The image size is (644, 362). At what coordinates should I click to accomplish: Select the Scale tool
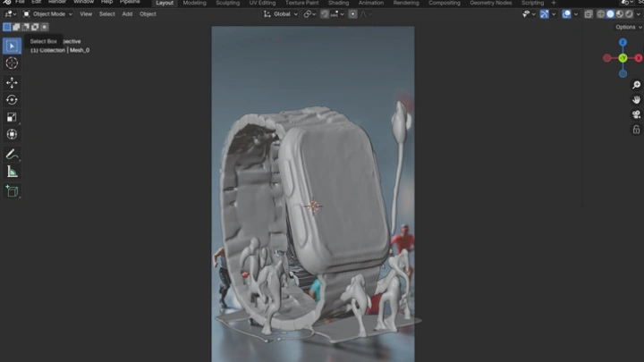pyautogui.click(x=12, y=117)
